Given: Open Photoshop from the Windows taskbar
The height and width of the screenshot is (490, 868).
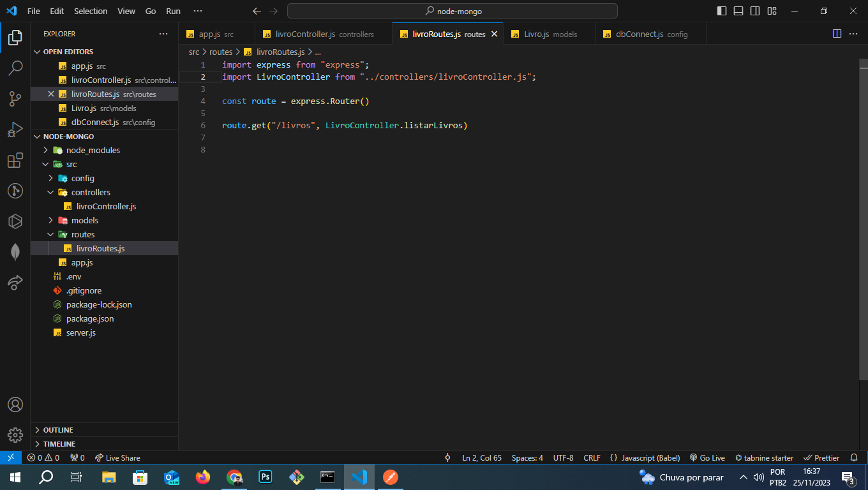Looking at the screenshot, I should (266, 477).
